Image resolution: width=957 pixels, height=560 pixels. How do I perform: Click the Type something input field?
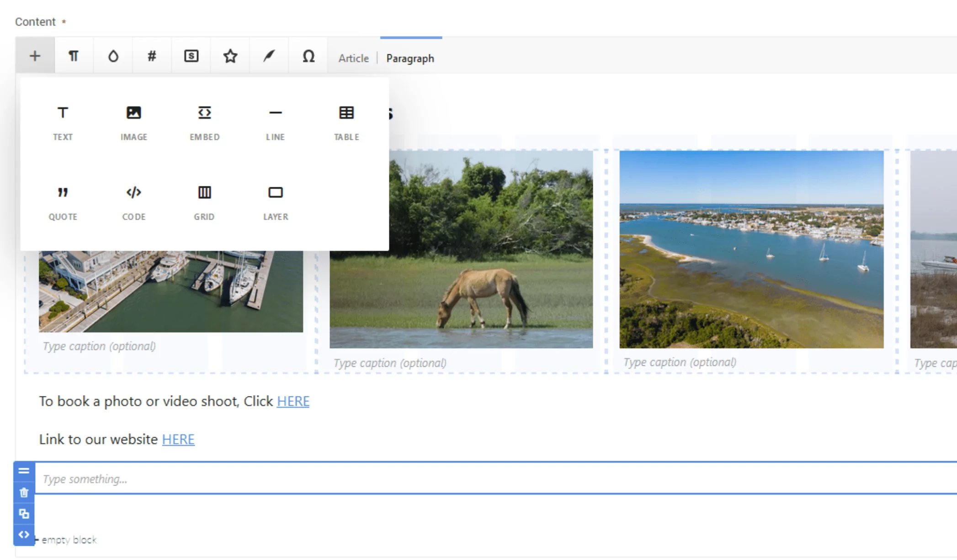496,478
